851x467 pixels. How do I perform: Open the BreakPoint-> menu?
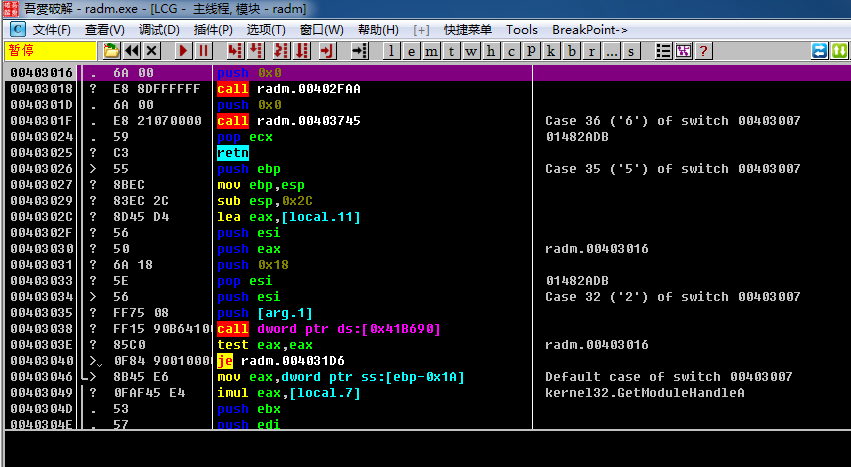pos(589,30)
